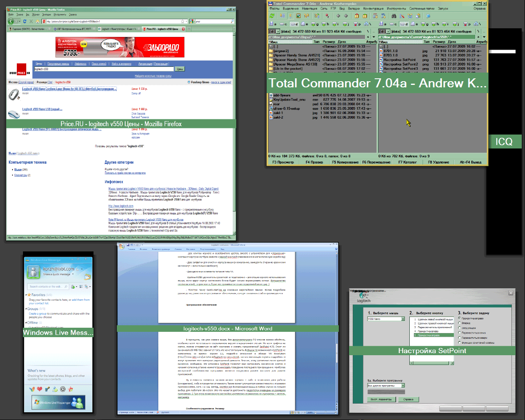Screen dimensions: 525x420
Task: Click the gift pack icon in Total Commander toolbar
Action: 356,16
